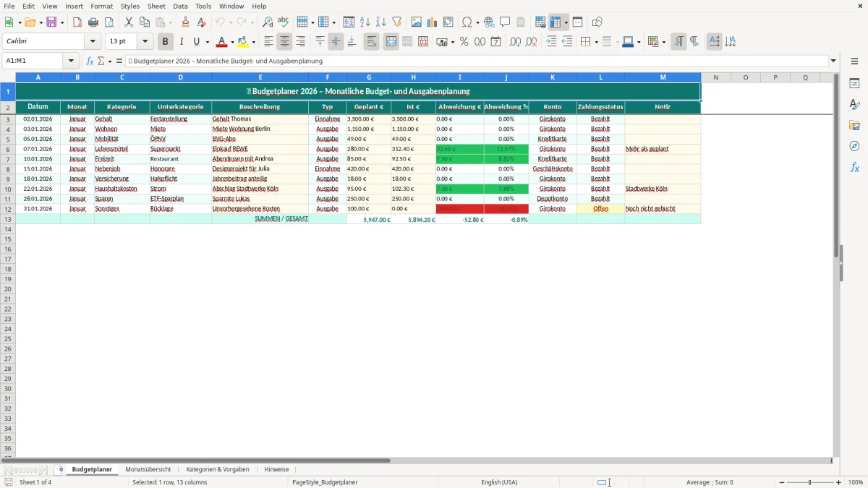Open sidebar Functions panel
The height and width of the screenshot is (488, 868).
tap(854, 168)
